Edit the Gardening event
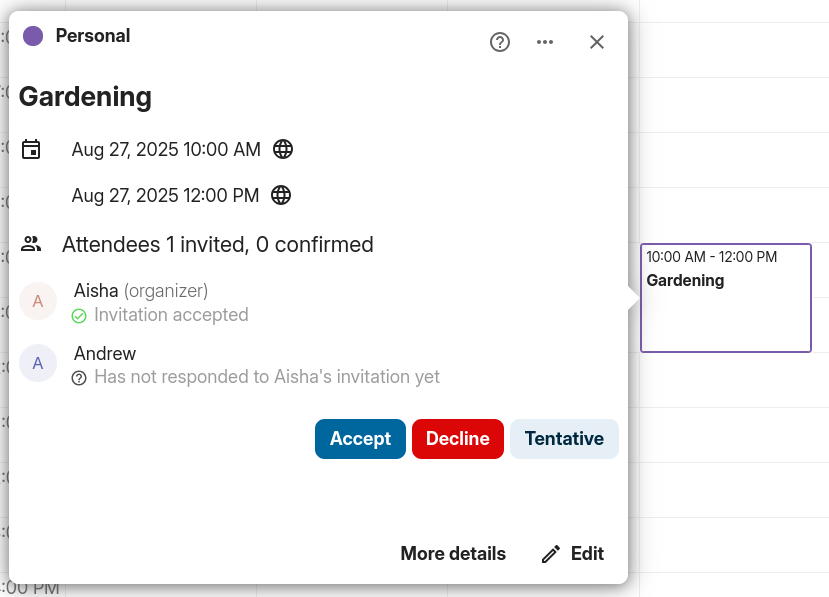Image resolution: width=829 pixels, height=597 pixels. tap(589, 553)
